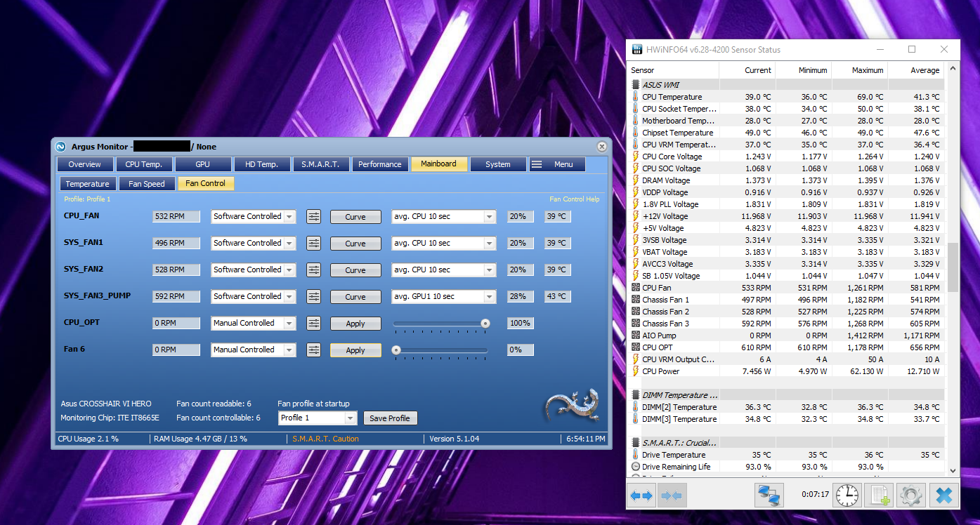Start HWiNFO logging with sheet-plus icon
The image size is (980, 525).
click(879, 496)
